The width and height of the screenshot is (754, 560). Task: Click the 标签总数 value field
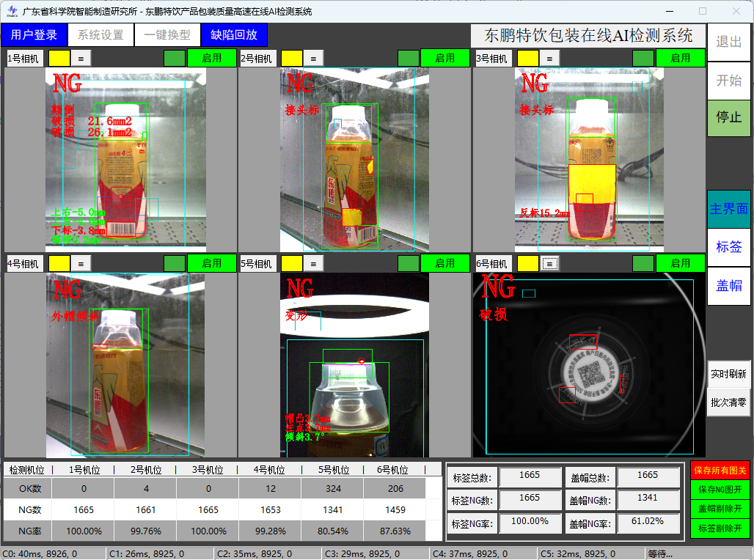[x=530, y=477]
